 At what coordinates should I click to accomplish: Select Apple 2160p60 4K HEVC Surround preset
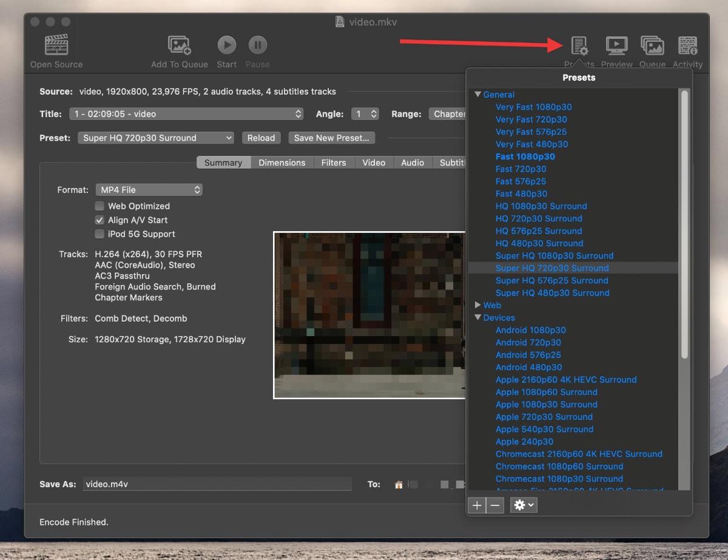point(566,380)
